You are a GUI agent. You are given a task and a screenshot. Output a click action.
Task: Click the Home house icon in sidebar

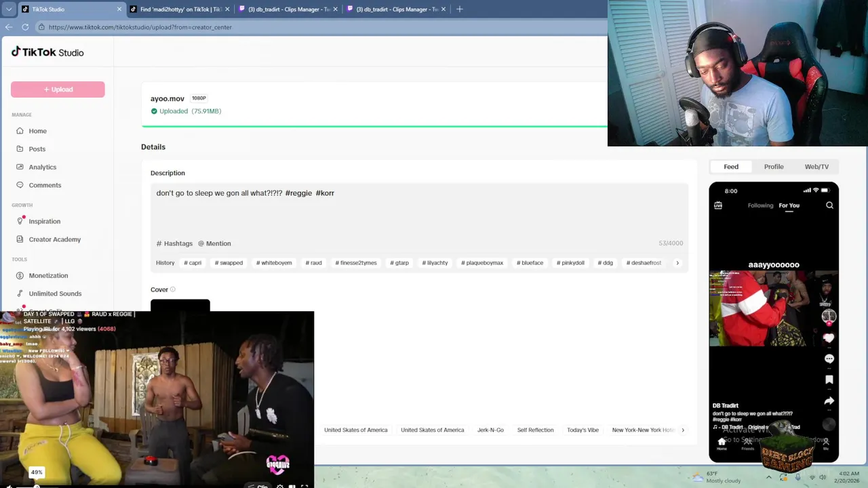[x=21, y=131]
